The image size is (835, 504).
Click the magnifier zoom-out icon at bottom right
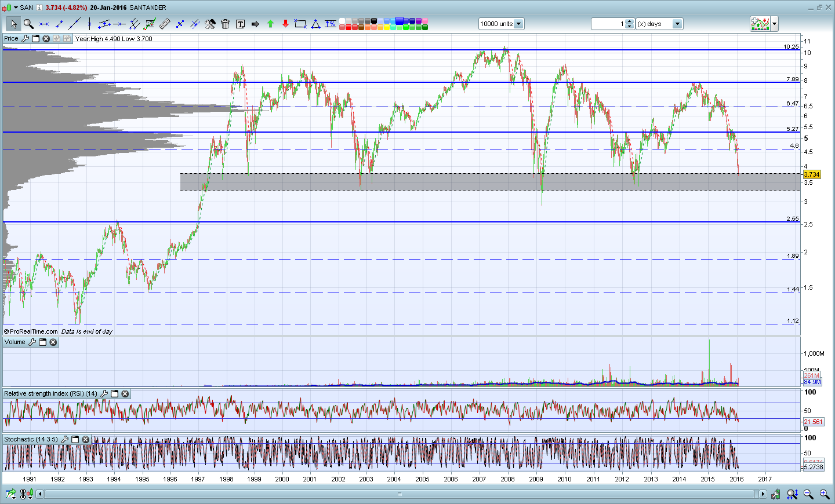pos(808,494)
